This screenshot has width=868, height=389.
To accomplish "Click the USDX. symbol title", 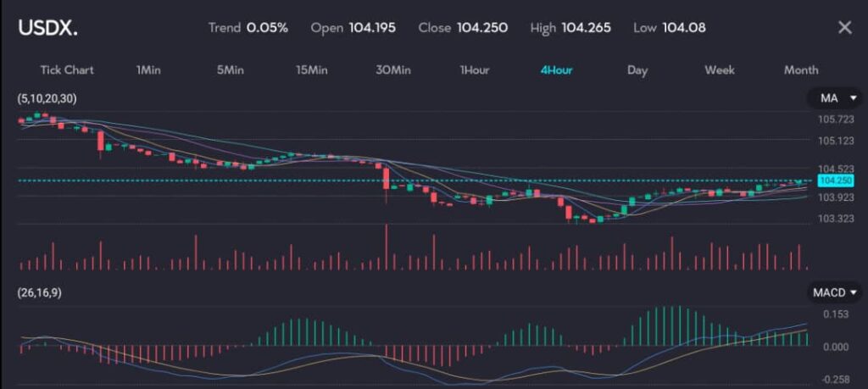I will point(48,27).
